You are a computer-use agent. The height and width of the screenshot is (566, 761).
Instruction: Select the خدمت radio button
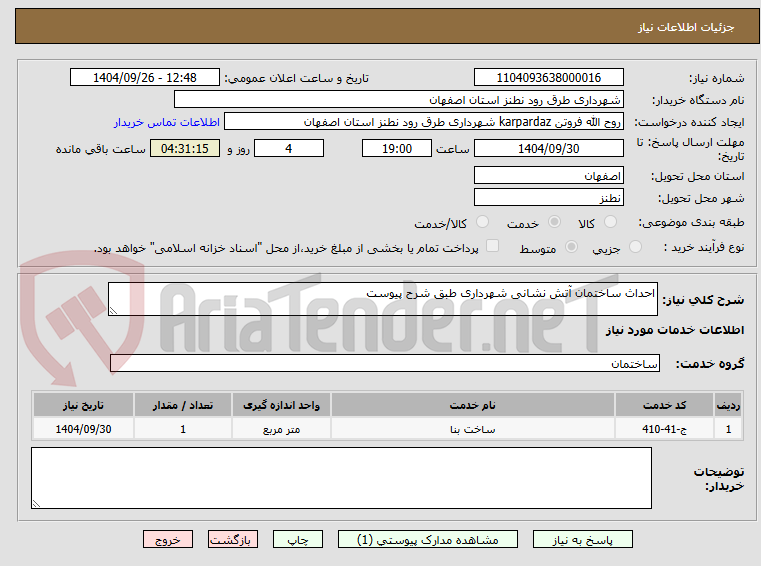tap(554, 222)
